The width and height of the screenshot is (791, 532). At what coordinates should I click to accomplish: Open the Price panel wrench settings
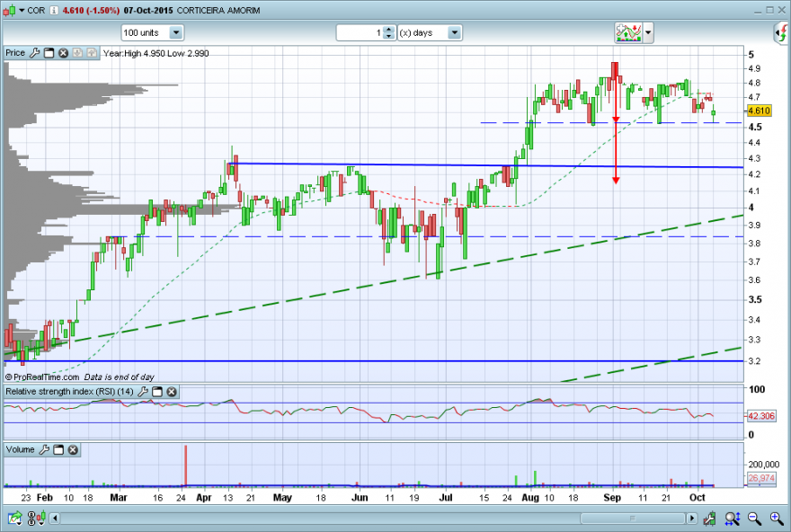coord(34,53)
